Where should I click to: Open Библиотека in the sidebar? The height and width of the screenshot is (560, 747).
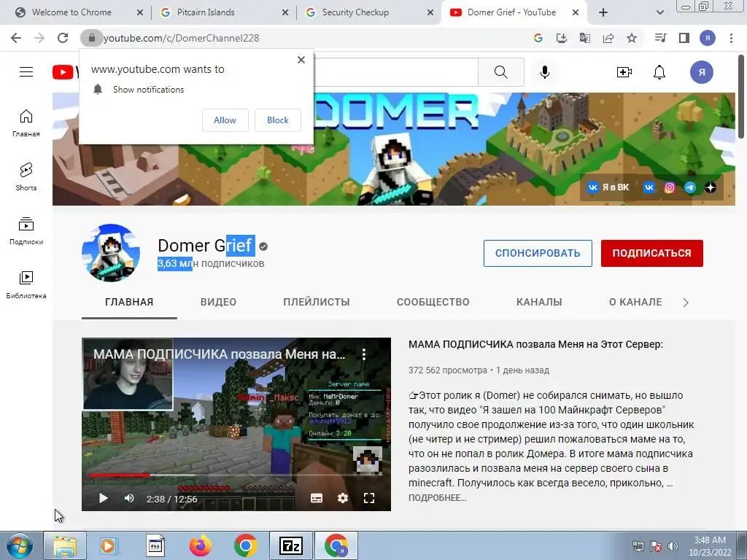26,285
